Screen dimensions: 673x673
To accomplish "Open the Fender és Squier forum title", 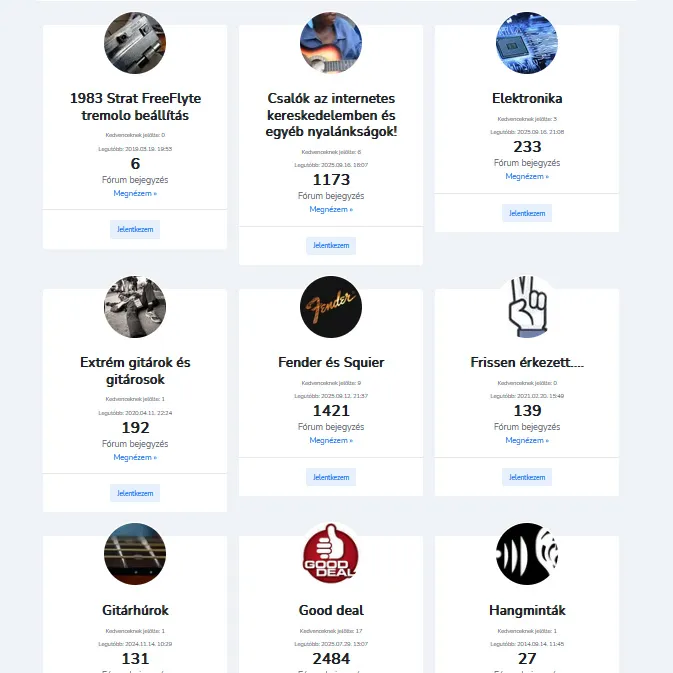I will [331, 362].
